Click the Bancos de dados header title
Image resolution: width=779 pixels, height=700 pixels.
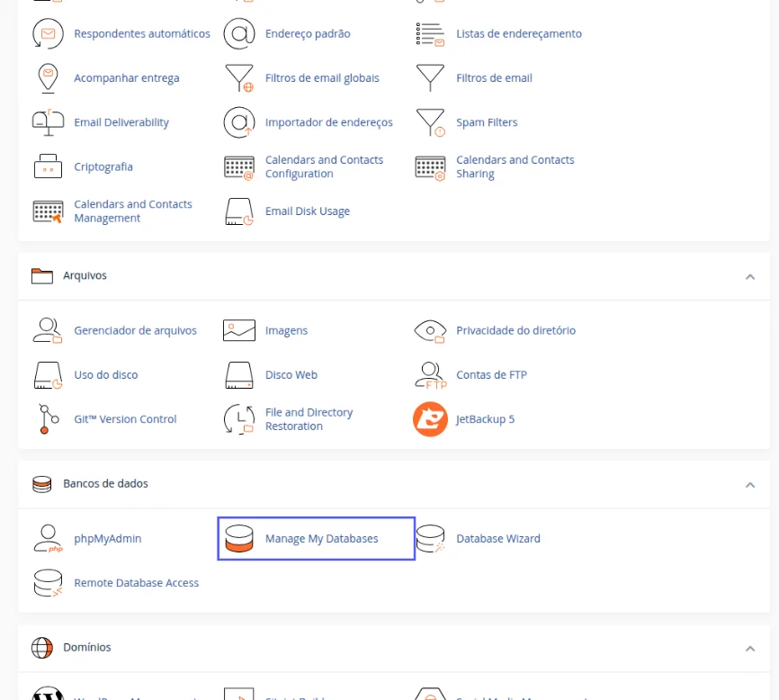[x=105, y=483]
